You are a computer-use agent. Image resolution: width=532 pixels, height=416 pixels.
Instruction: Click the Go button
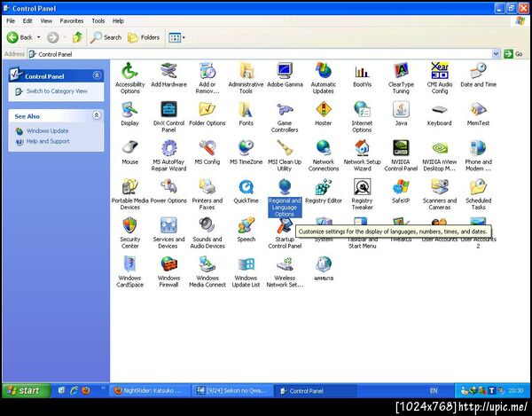513,54
